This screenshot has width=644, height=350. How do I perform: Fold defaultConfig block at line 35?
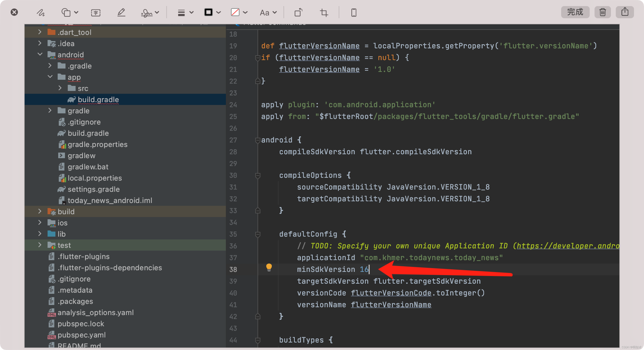258,234
